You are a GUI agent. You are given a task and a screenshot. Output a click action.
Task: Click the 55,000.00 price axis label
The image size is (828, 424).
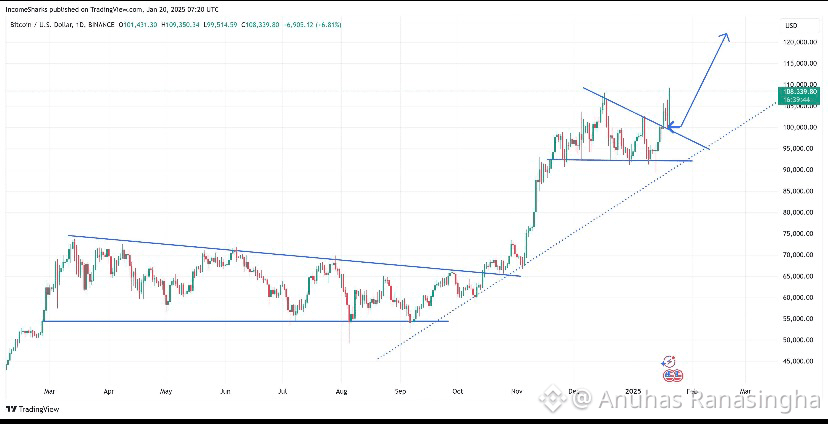[798, 319]
